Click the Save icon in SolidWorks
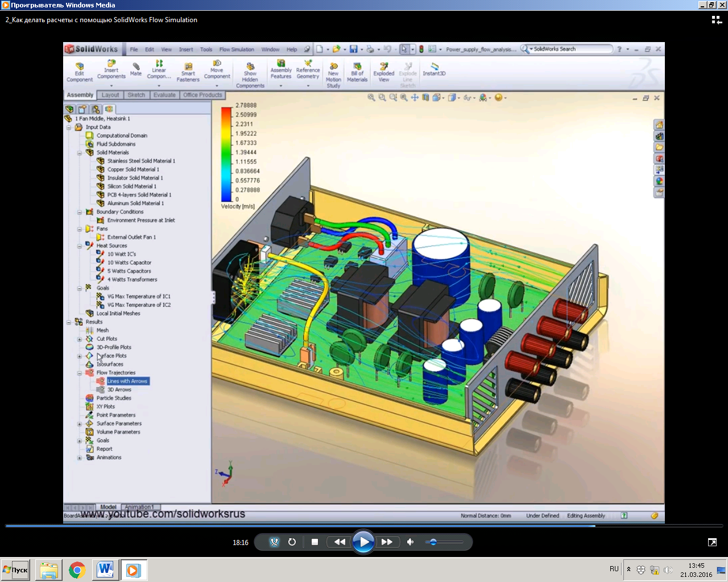 pyautogui.click(x=354, y=49)
